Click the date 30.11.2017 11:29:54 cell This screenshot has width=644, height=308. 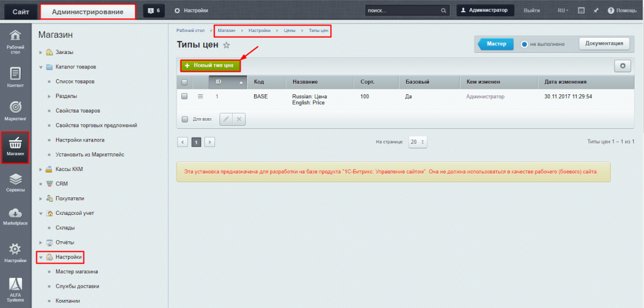click(568, 97)
